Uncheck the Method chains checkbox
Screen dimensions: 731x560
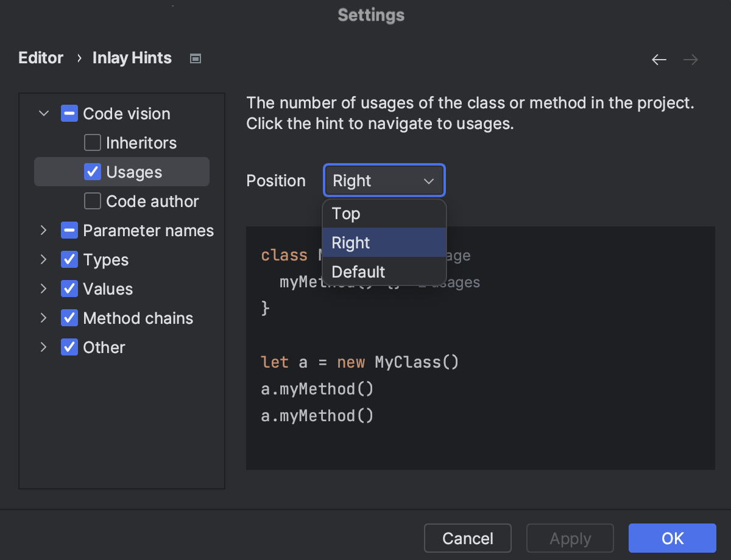(x=69, y=318)
